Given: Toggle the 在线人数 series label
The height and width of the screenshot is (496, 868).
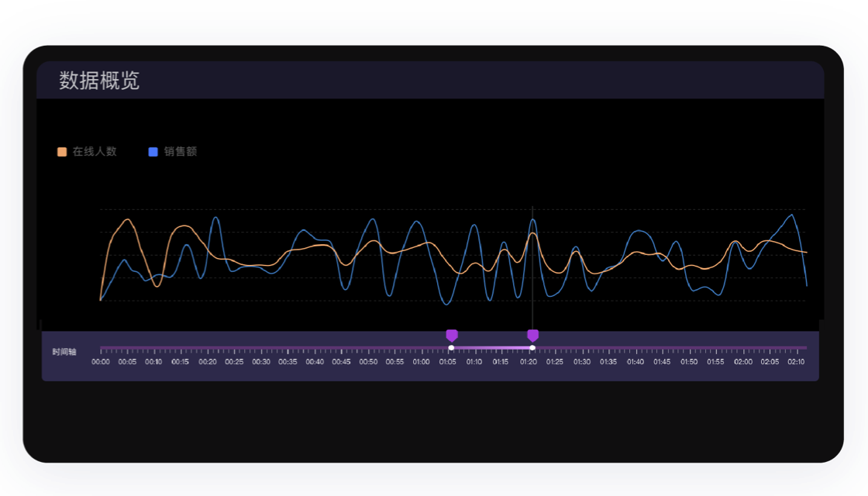Looking at the screenshot, I should (95, 152).
